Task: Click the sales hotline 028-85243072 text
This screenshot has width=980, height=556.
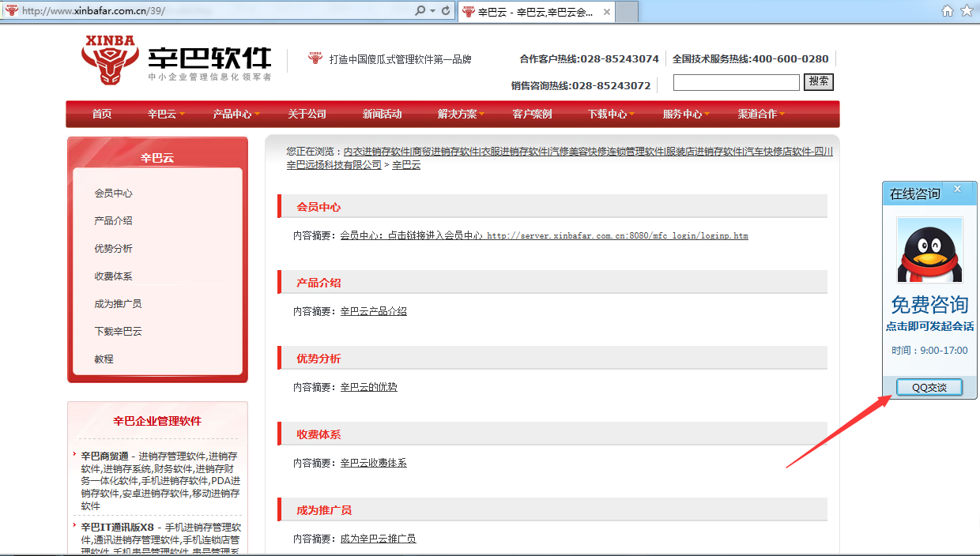Action: pyautogui.click(x=612, y=85)
